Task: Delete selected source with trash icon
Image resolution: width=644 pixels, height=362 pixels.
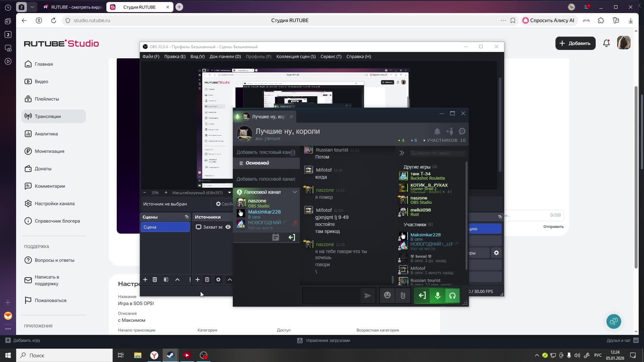Action: click(x=207, y=280)
